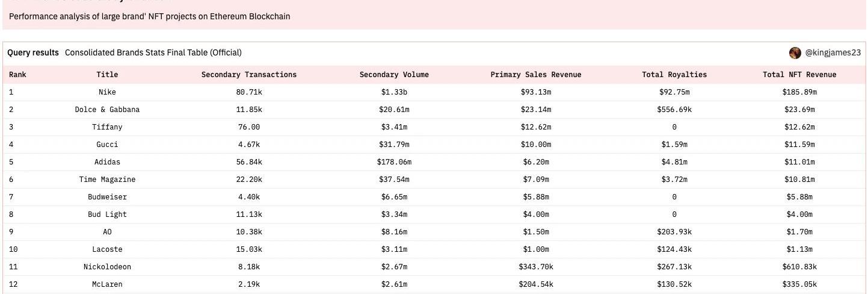Sort by Total Royalties column header
The height and width of the screenshot is (294, 868).
674,75
